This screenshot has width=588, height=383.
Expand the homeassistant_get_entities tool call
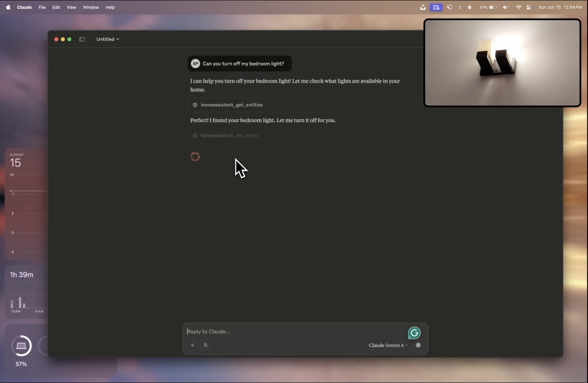coord(305,105)
